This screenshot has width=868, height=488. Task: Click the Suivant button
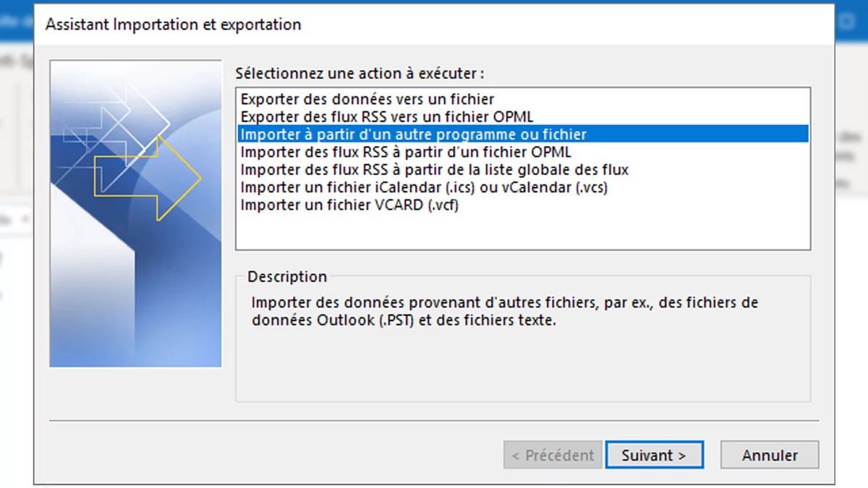point(653,455)
